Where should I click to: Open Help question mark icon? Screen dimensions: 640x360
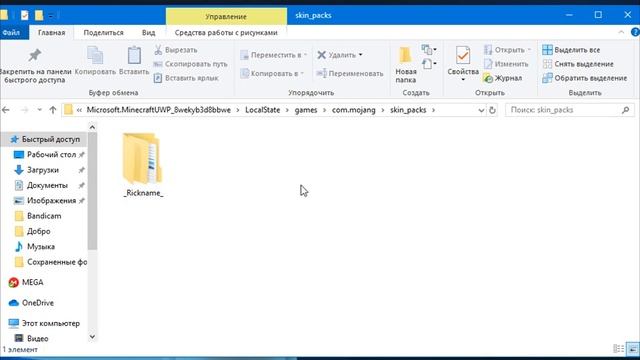point(635,32)
